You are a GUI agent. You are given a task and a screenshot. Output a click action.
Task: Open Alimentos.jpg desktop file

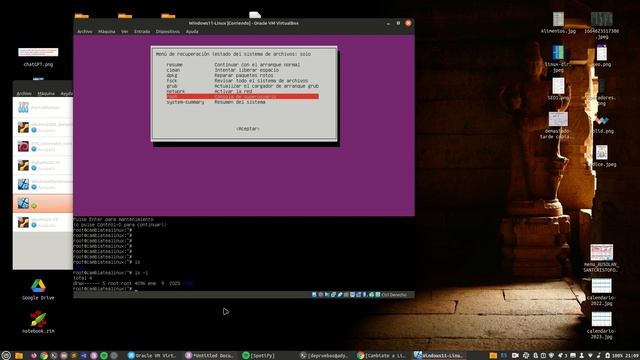coord(558,22)
